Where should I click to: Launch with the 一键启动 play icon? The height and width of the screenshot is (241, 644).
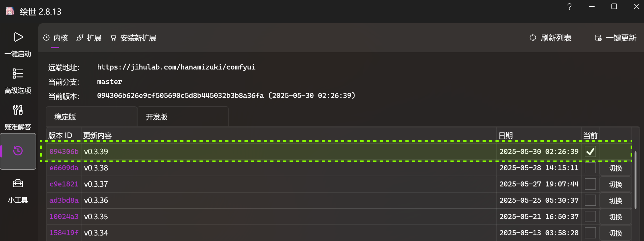(x=18, y=37)
